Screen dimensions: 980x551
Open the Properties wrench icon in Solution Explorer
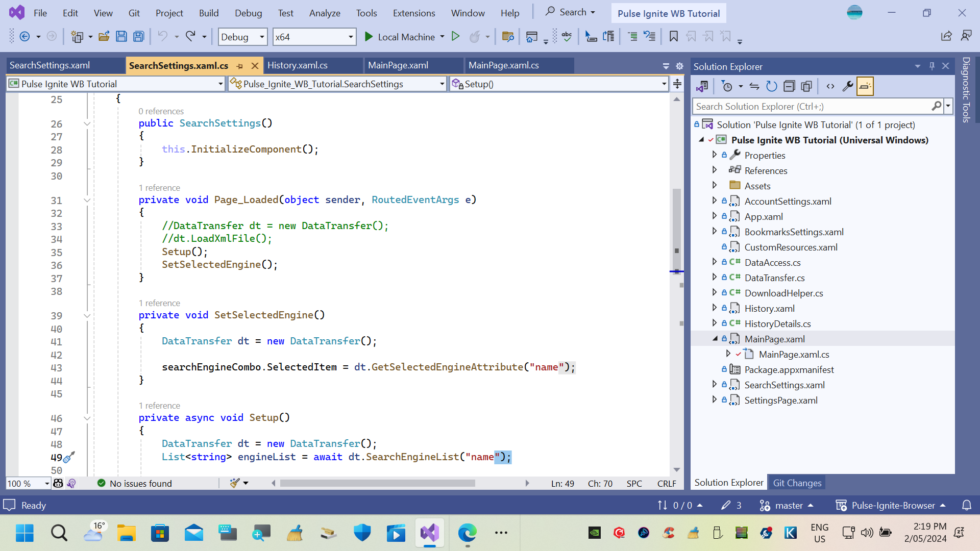[847, 86]
